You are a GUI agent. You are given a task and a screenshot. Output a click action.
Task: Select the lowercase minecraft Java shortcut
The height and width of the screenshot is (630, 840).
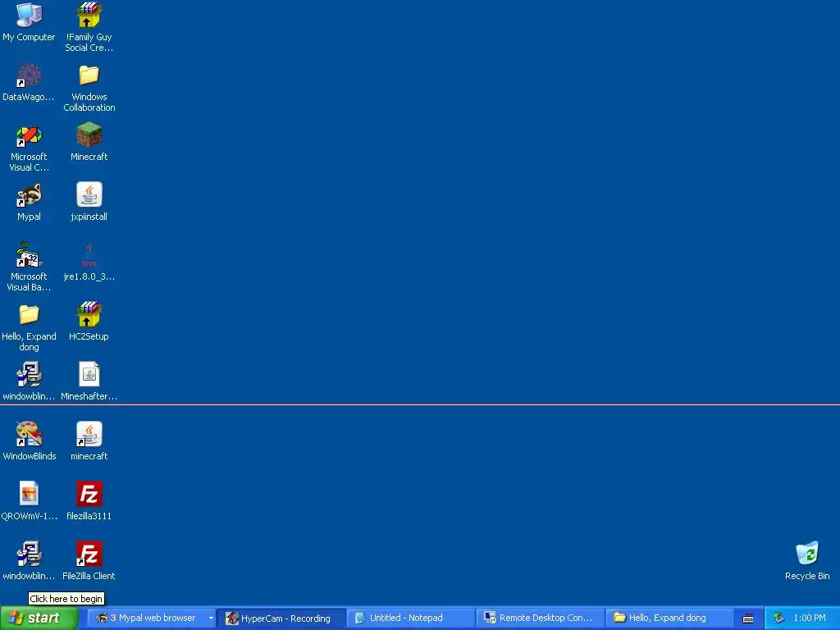pyautogui.click(x=89, y=435)
